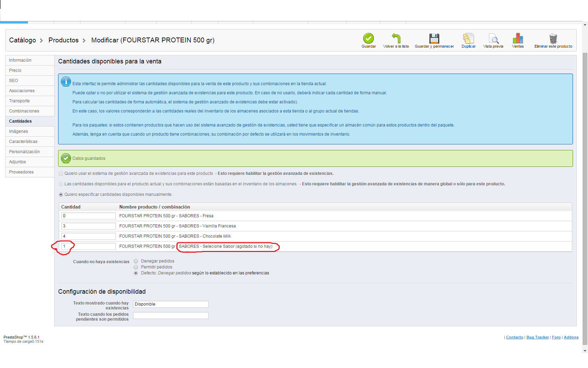
Task: Select the Cantidades tab
Action: [x=30, y=121]
